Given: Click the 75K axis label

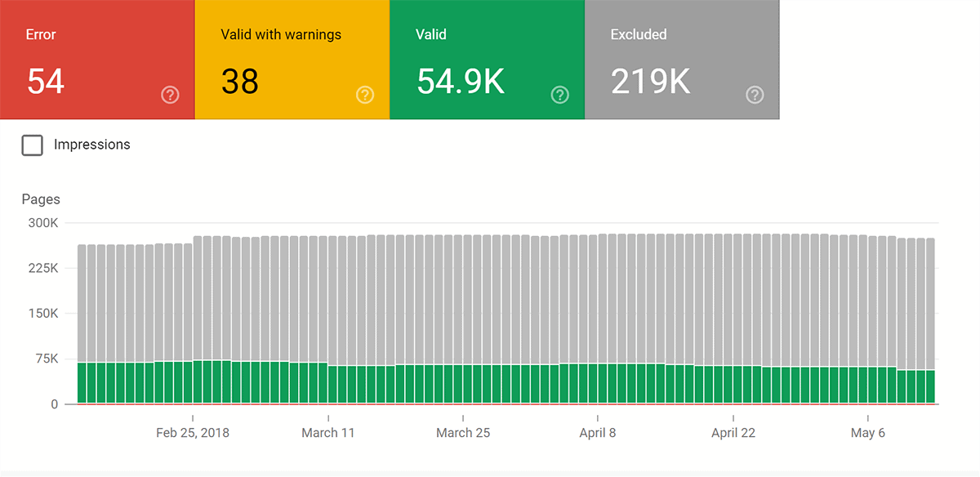Looking at the screenshot, I should click(x=46, y=359).
